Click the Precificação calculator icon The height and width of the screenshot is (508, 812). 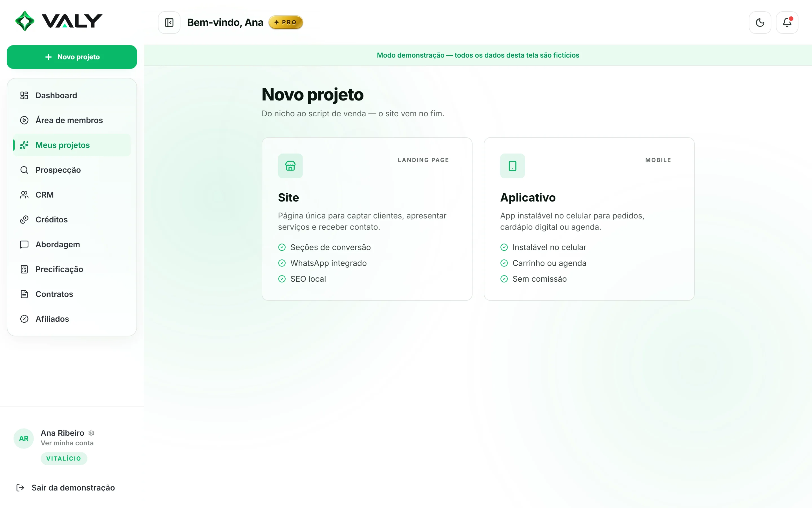click(x=24, y=270)
